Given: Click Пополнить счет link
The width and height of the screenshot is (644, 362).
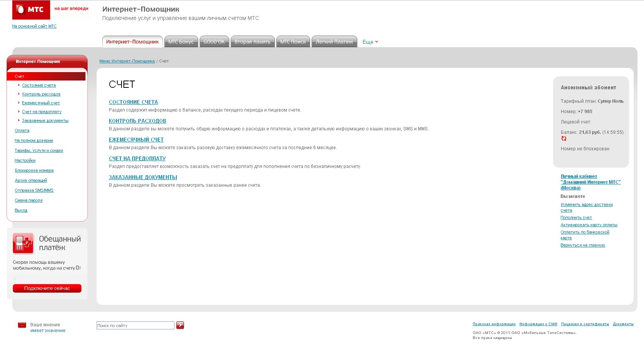Looking at the screenshot, I should tap(576, 217).
